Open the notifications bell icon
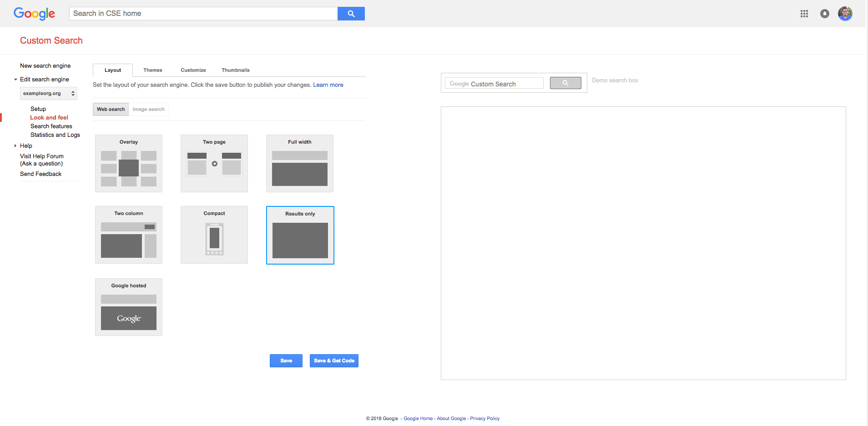The height and width of the screenshot is (426, 868). point(824,14)
